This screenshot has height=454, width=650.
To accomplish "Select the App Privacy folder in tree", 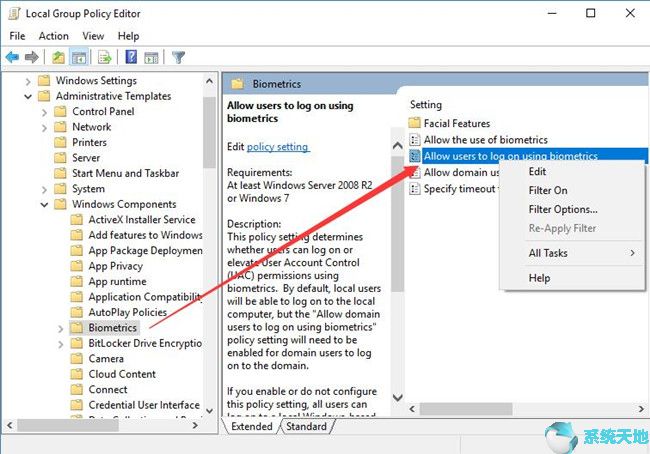I will pyautogui.click(x=115, y=267).
